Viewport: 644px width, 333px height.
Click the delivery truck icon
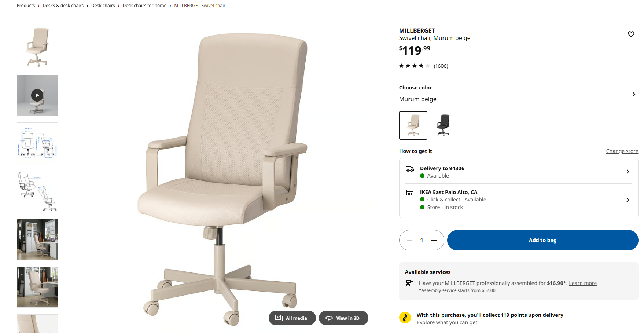410,169
